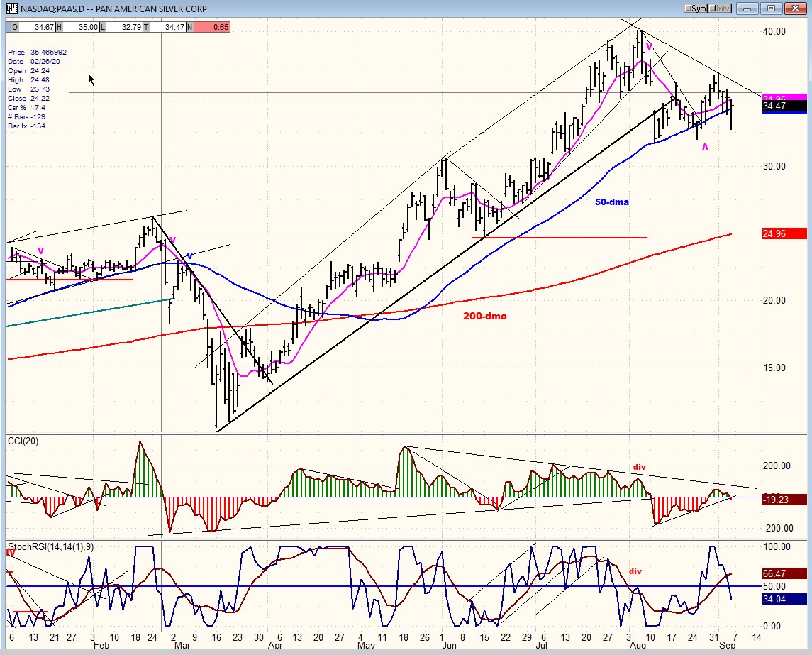812x655 pixels.
Task: Click the 15.00 price axis label
Action: (x=774, y=368)
